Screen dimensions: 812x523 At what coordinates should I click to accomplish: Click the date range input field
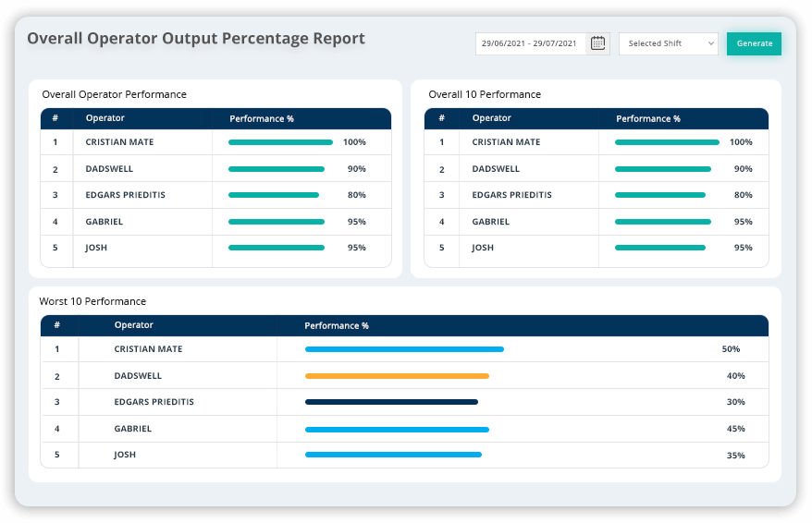pos(531,43)
